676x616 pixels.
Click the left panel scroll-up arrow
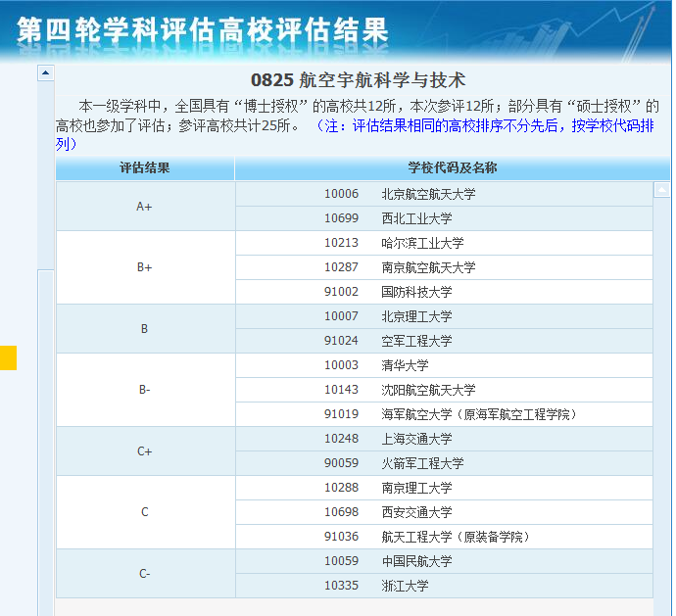[45, 73]
